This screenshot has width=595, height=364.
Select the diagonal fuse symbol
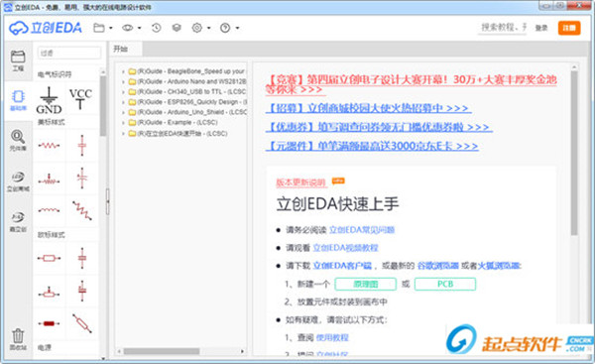pyautogui.click(x=82, y=323)
